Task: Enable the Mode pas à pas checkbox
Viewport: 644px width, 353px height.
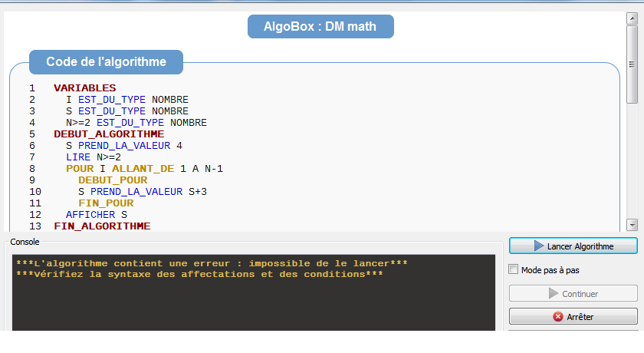Action: click(514, 270)
